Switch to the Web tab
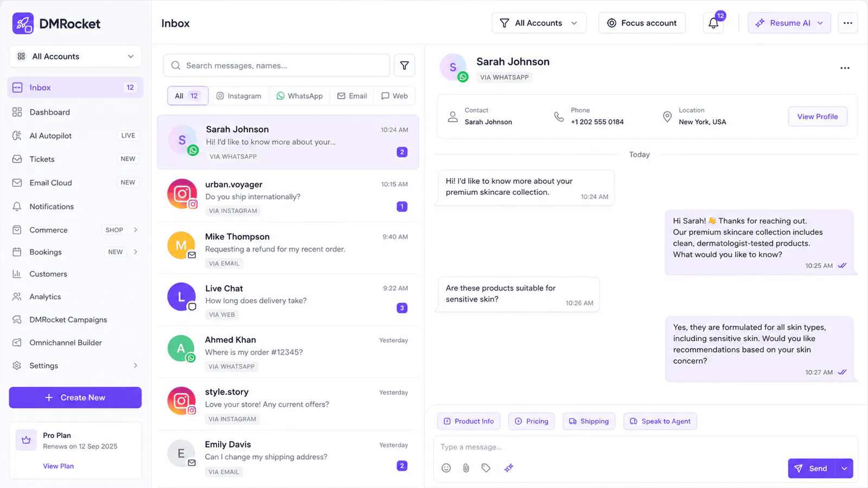Screen dimensions: 868x488 394,96
